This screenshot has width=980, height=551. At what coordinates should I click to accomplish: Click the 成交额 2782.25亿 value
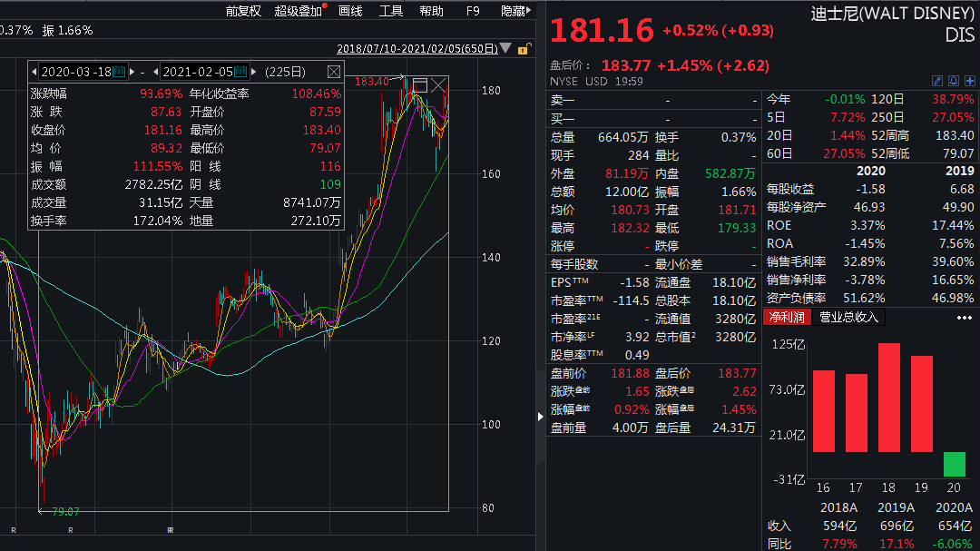tap(153, 184)
